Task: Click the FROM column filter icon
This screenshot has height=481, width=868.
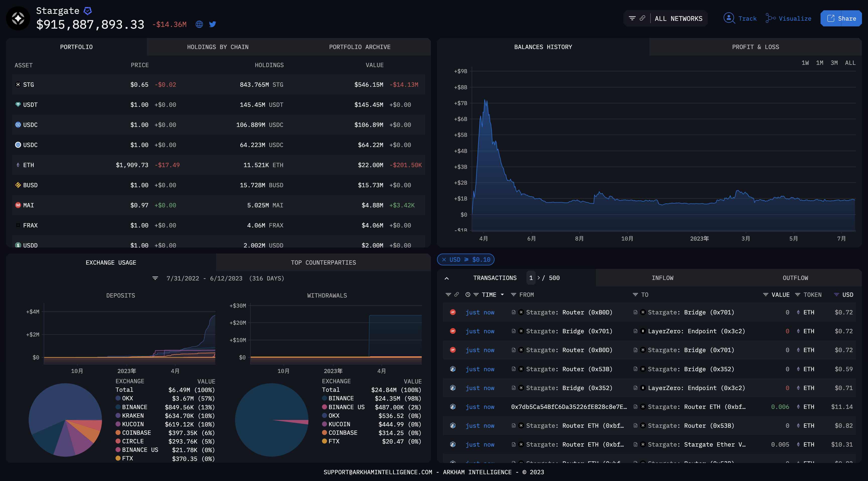Action: (513, 295)
